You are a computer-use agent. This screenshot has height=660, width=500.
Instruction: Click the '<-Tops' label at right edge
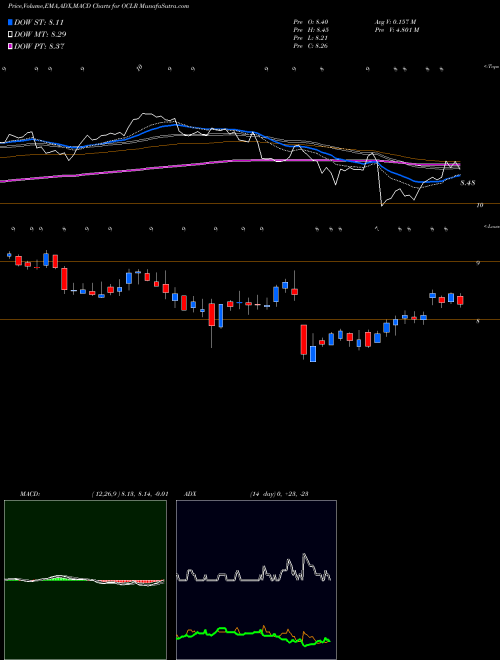point(491,67)
